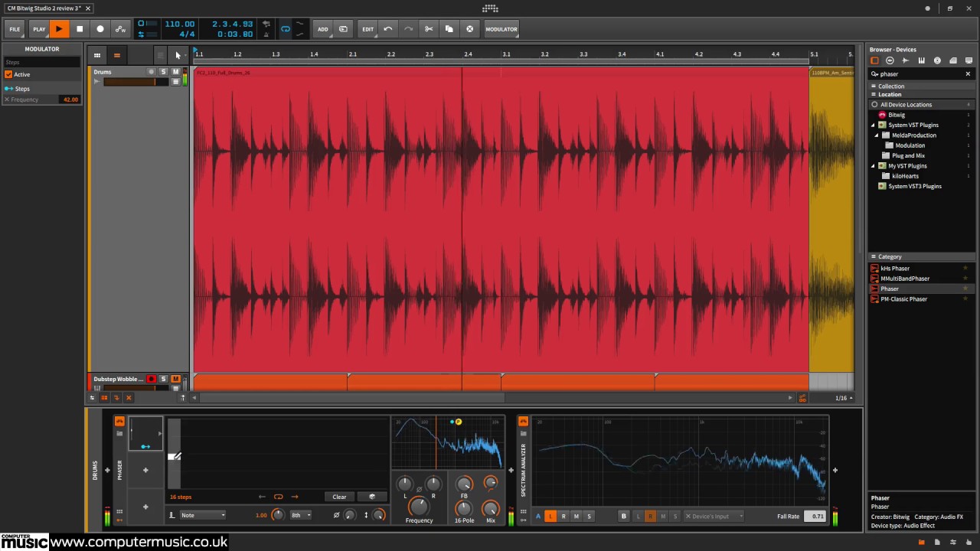The width and height of the screenshot is (980, 551).
Task: Stop the transport
Action: 80,29
